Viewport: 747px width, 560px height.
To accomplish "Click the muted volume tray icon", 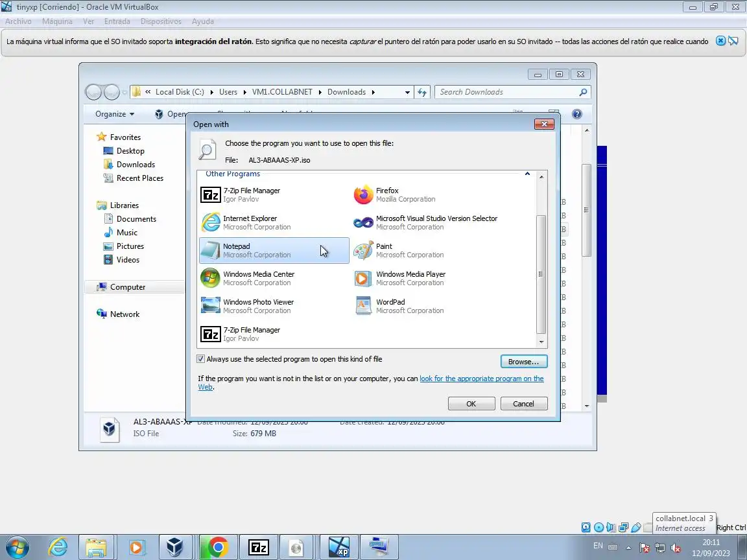I will pyautogui.click(x=676, y=548).
